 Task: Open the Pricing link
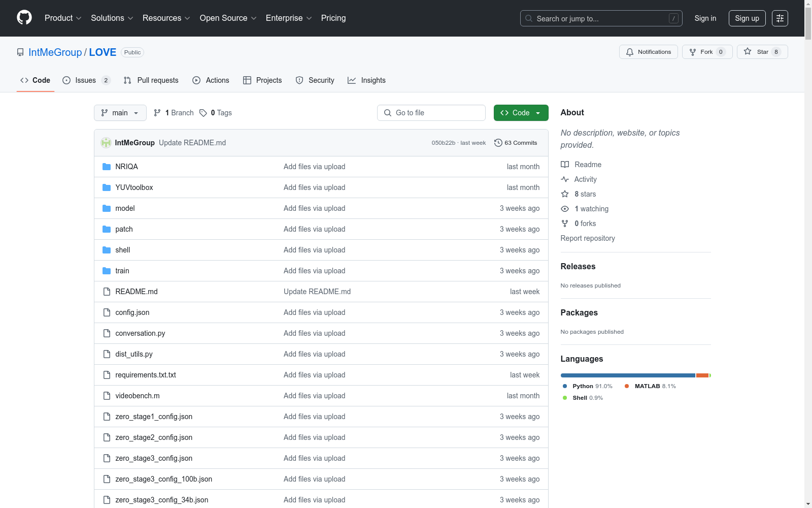(333, 18)
